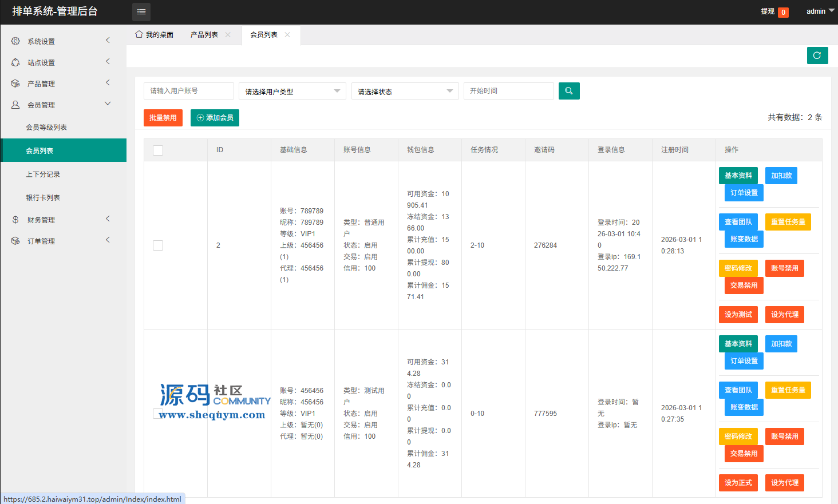Expand the admin user dropdown
This screenshot has width=838, height=504.
pyautogui.click(x=820, y=11)
